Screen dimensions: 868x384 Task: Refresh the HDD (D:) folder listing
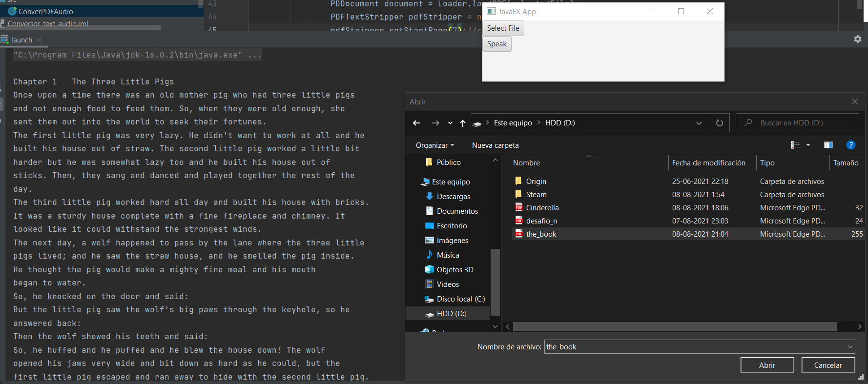719,123
